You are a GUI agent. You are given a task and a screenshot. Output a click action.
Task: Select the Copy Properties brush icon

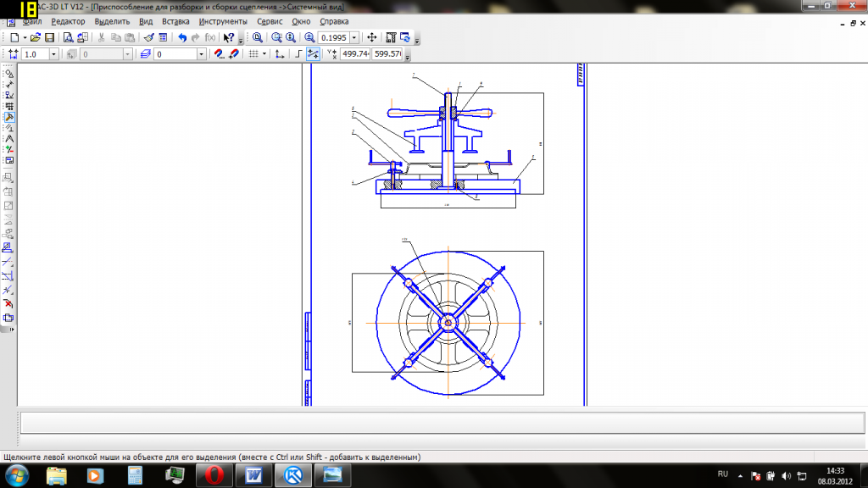(x=148, y=37)
